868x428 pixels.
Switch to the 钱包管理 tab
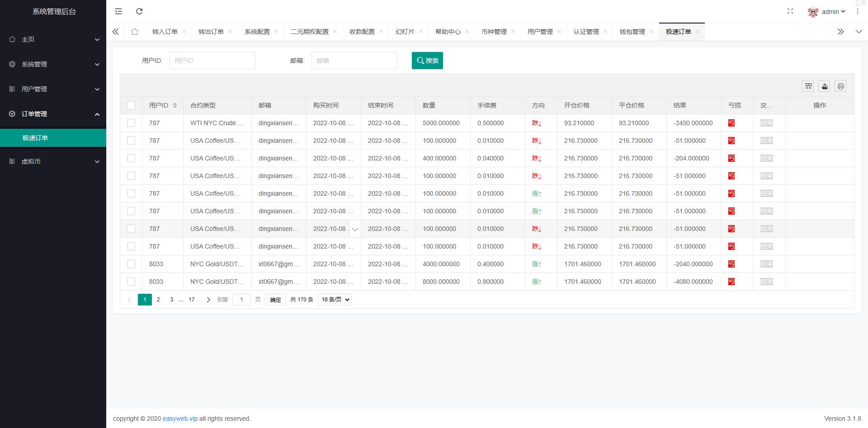(x=632, y=32)
